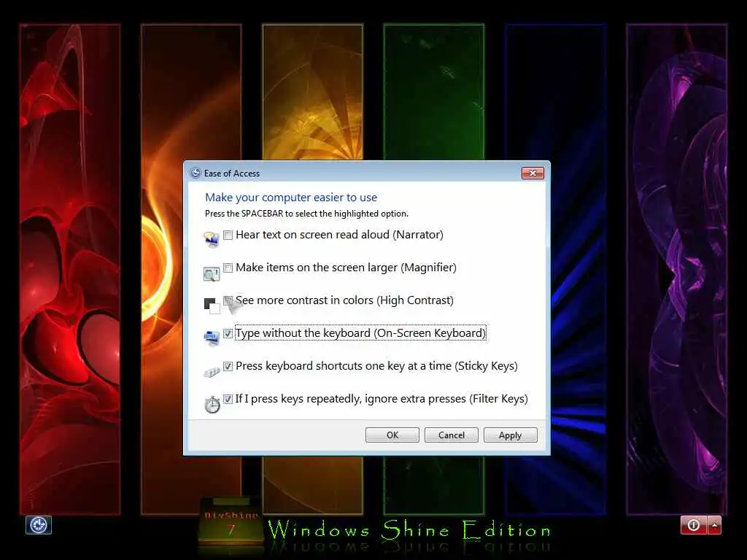
Task: Select 'If I press keys repeatedly' Filter Keys label
Action: pyautogui.click(x=382, y=399)
